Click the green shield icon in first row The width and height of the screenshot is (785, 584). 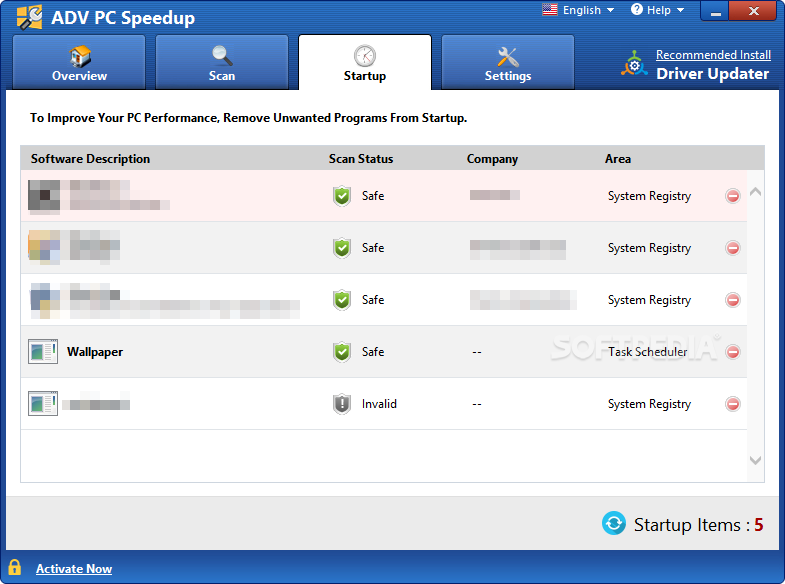(x=342, y=196)
